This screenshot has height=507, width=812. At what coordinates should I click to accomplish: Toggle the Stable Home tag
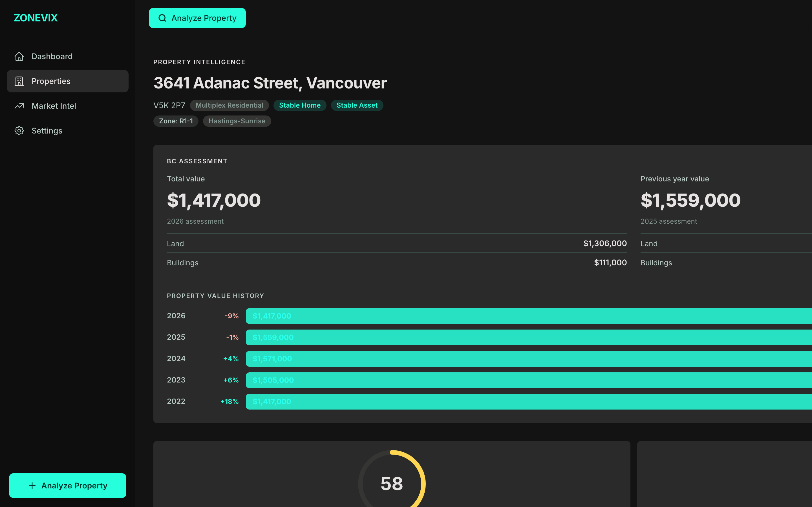coord(300,105)
